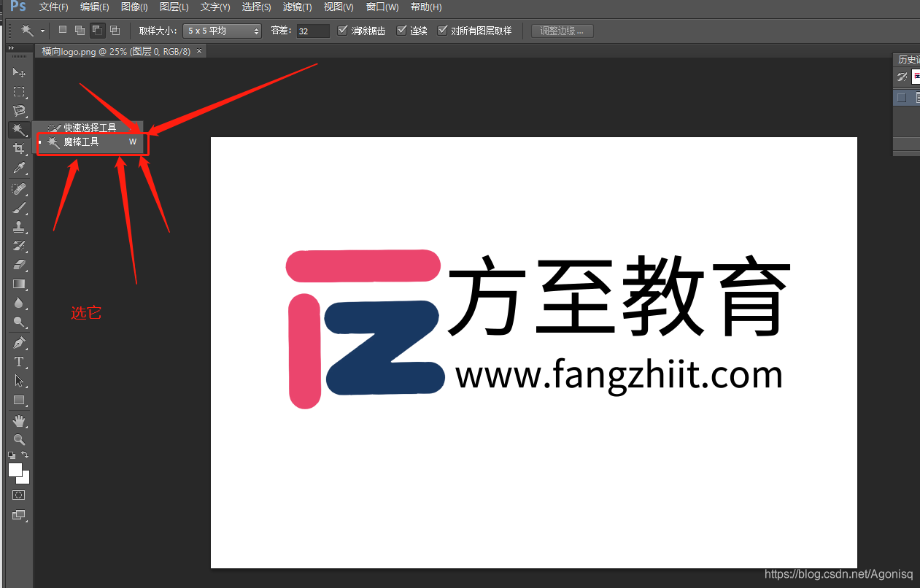
Task: Select the Crop tool
Action: (19, 149)
